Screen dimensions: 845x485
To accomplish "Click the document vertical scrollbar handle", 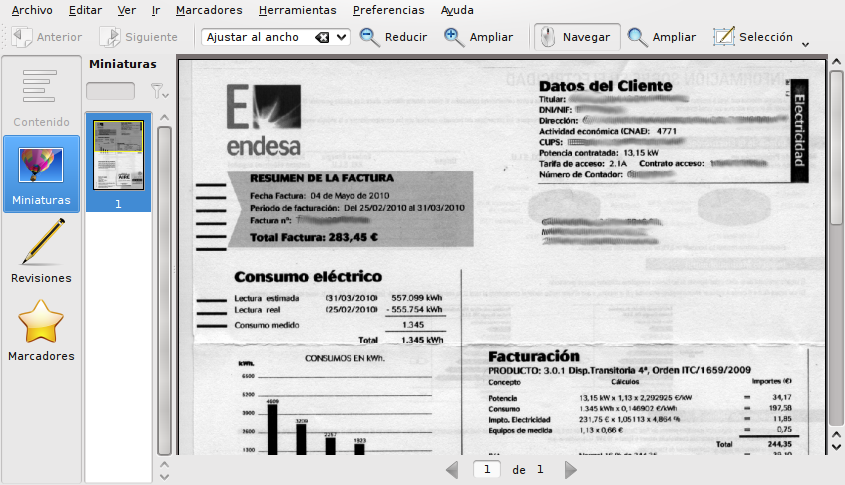I will (836, 148).
